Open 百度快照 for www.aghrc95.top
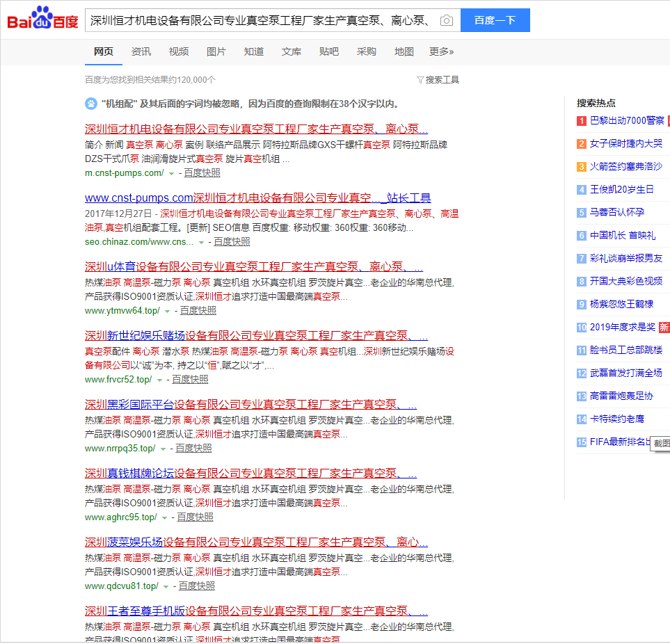The height and width of the screenshot is (644, 670). click(x=196, y=517)
